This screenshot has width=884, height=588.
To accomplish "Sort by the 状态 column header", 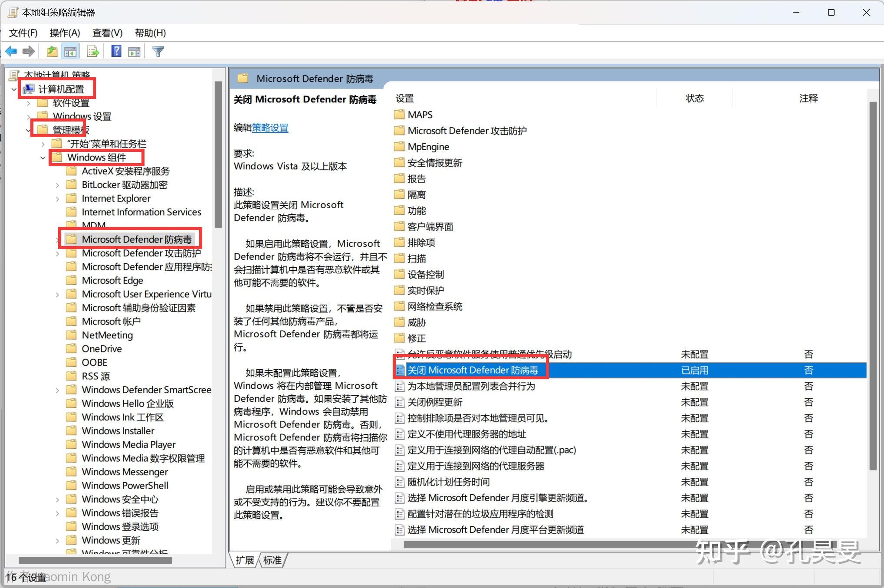I will tap(694, 99).
